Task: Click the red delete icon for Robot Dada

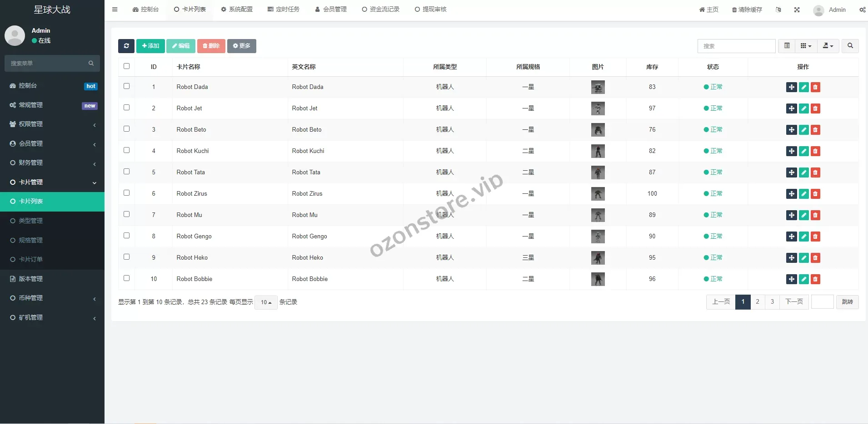Action: pyautogui.click(x=815, y=87)
